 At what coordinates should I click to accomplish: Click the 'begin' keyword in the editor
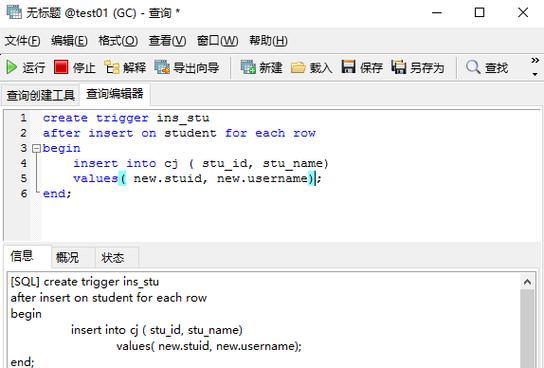point(61,148)
